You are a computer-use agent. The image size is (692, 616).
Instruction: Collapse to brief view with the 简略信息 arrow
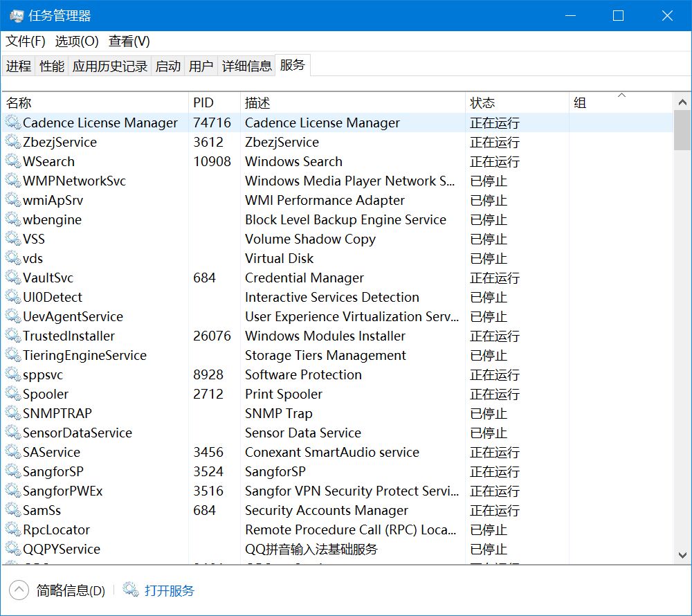[19, 590]
